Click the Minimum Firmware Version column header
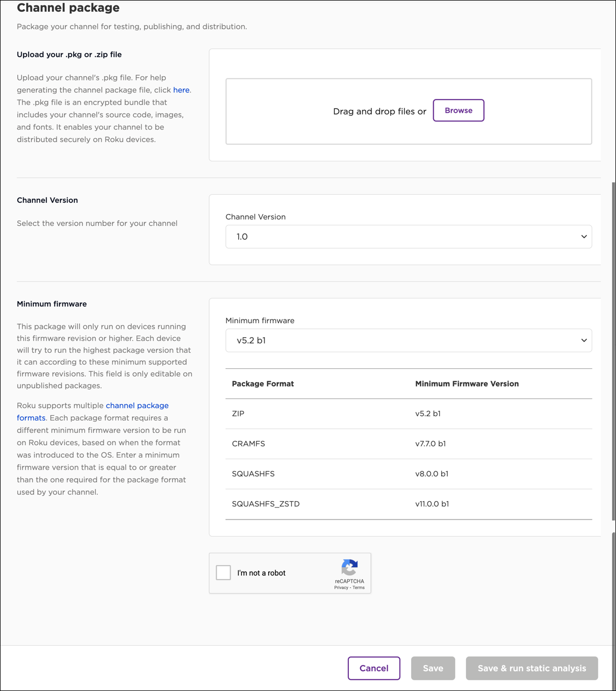 467,384
